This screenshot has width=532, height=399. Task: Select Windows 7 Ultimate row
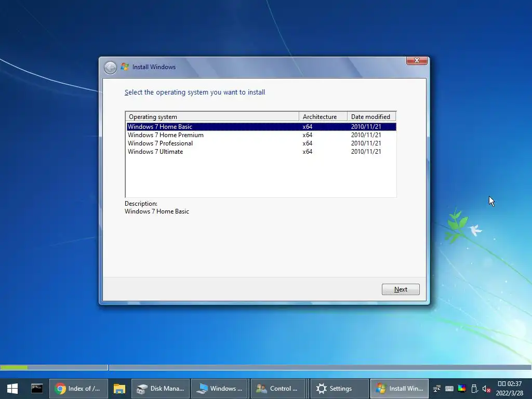[261, 152]
